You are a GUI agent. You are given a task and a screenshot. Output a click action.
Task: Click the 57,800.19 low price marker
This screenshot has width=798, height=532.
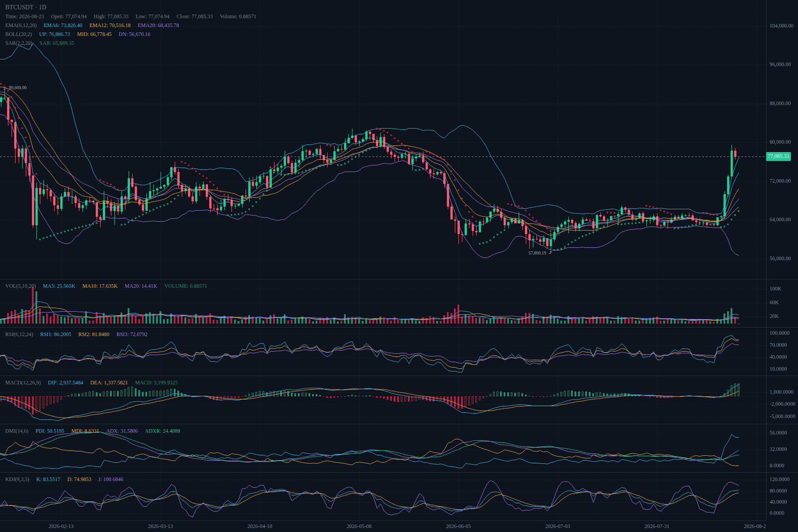pos(537,253)
